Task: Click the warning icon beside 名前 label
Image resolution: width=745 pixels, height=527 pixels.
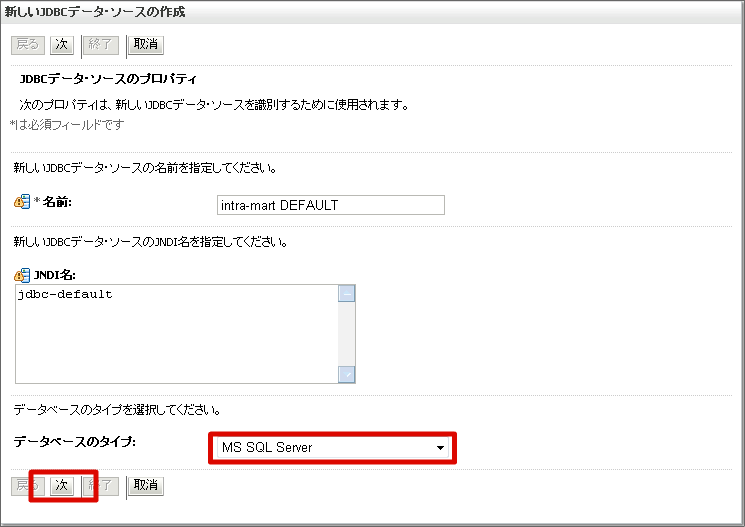Action: [x=22, y=202]
